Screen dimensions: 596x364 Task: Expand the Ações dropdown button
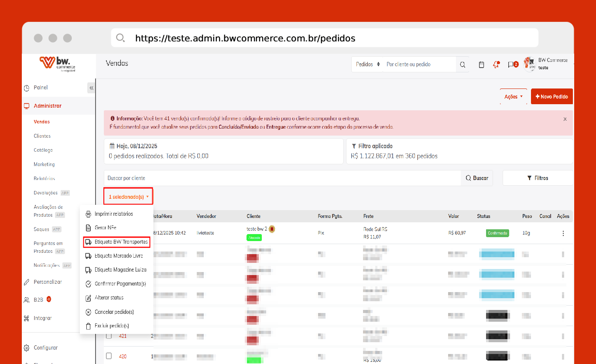coord(514,97)
